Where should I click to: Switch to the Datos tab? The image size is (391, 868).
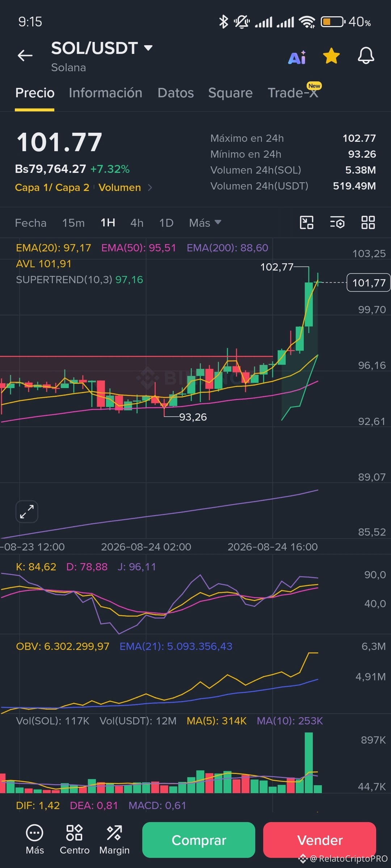(x=176, y=93)
